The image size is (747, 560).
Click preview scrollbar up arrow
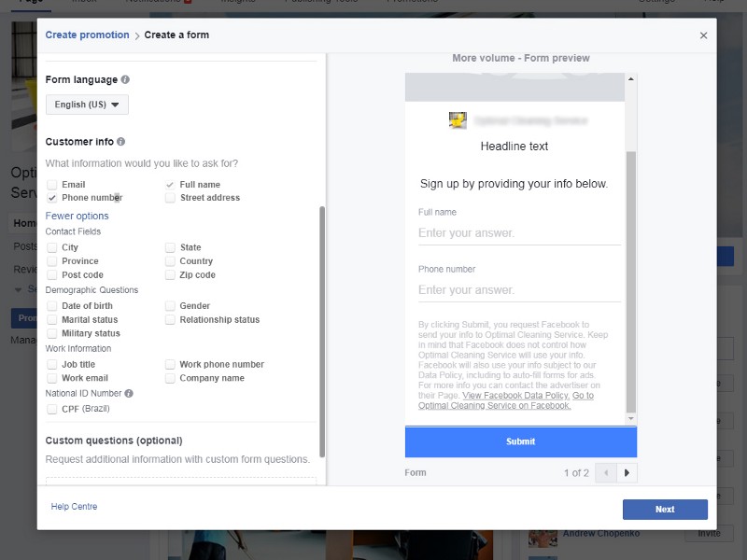pyautogui.click(x=631, y=79)
